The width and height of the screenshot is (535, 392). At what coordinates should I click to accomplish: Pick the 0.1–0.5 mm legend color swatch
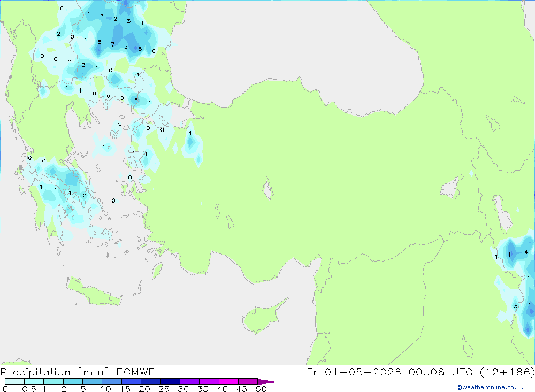(14, 381)
